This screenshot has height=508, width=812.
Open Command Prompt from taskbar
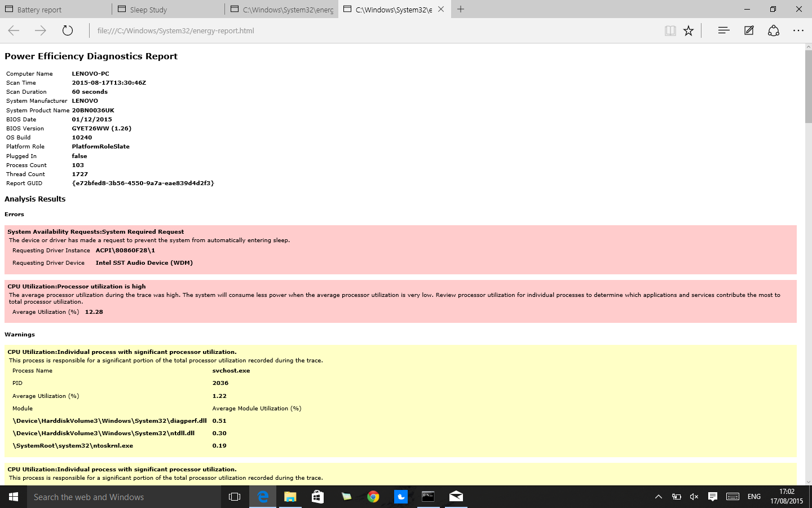[x=428, y=497]
